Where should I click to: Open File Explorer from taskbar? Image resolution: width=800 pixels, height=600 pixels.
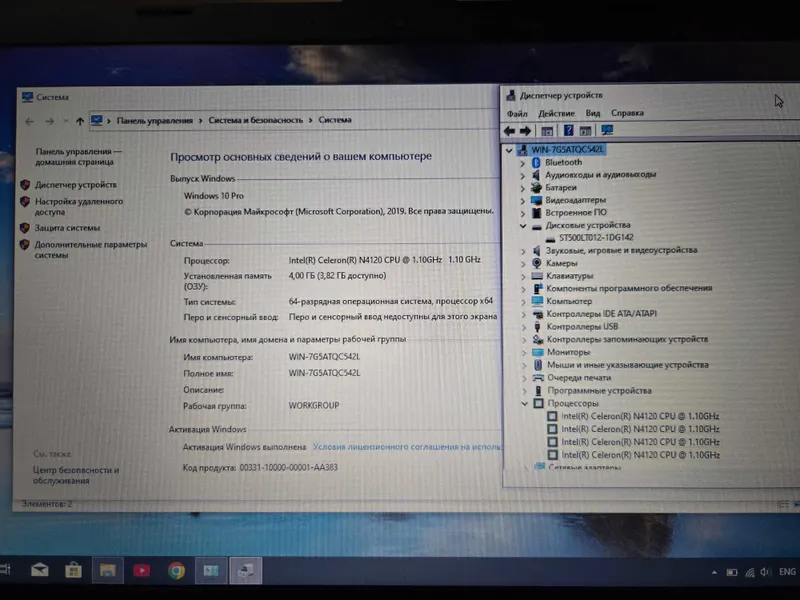pos(108,570)
